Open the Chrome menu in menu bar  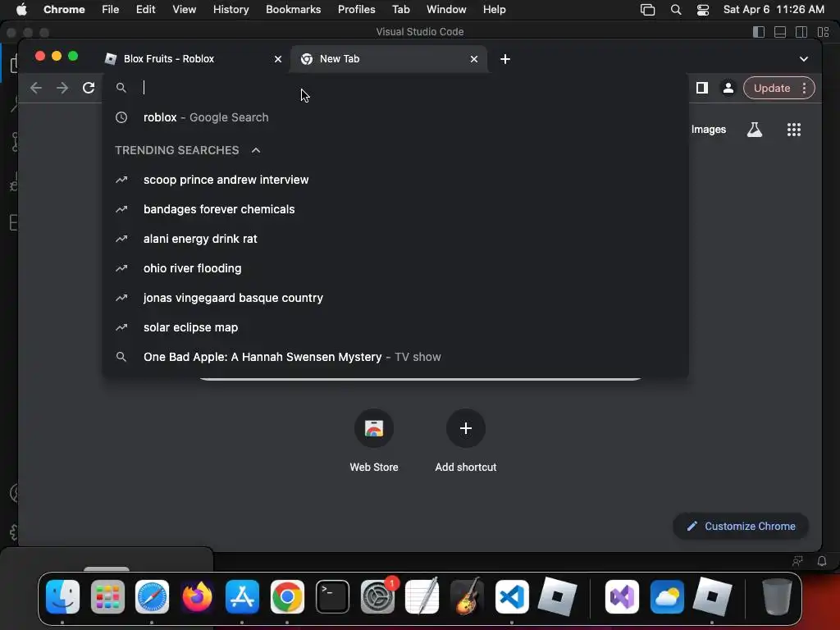pos(64,10)
